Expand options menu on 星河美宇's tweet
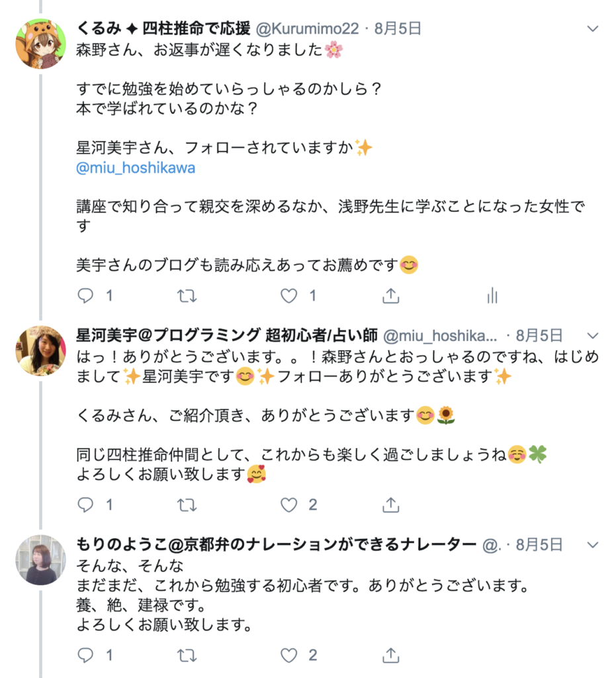 (x=593, y=335)
